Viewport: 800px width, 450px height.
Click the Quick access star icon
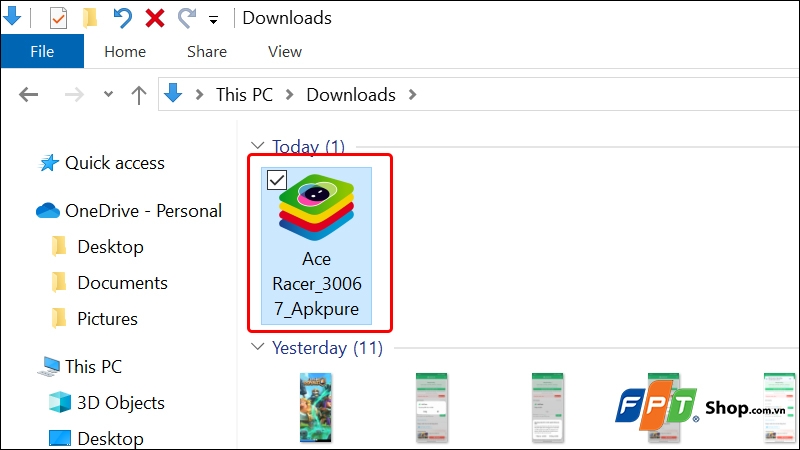pyautogui.click(x=48, y=163)
